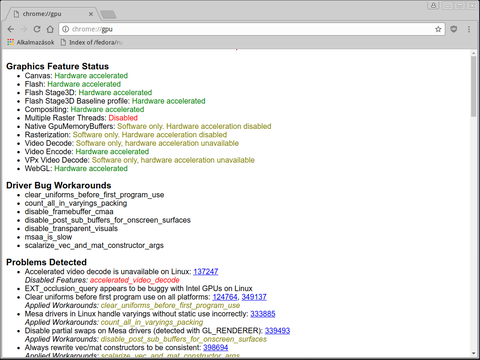Screen dimensions: 480x360
Task: Open the Chrome three-dot menu
Action: (x=469, y=29)
